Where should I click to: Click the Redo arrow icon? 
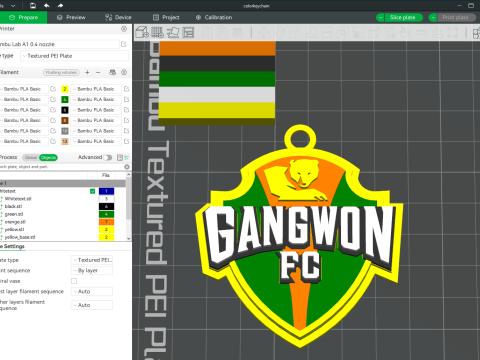pos(60,6)
